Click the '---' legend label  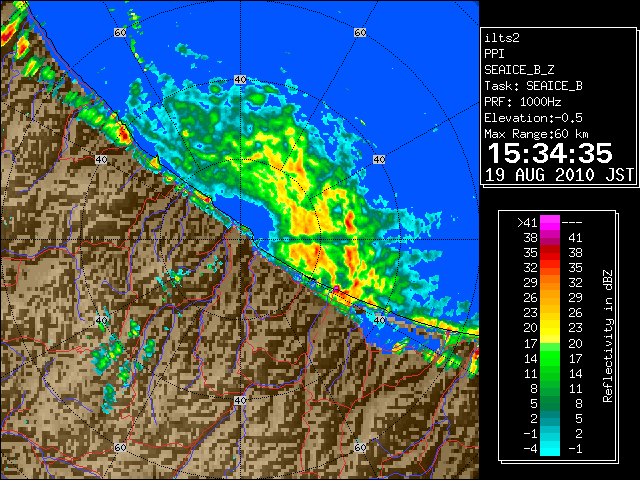click(572, 223)
